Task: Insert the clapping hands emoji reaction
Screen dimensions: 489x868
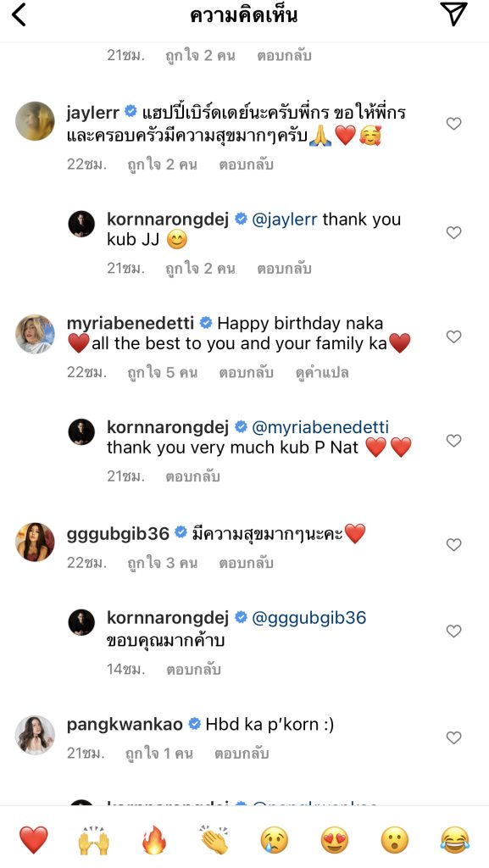Action: (x=214, y=839)
